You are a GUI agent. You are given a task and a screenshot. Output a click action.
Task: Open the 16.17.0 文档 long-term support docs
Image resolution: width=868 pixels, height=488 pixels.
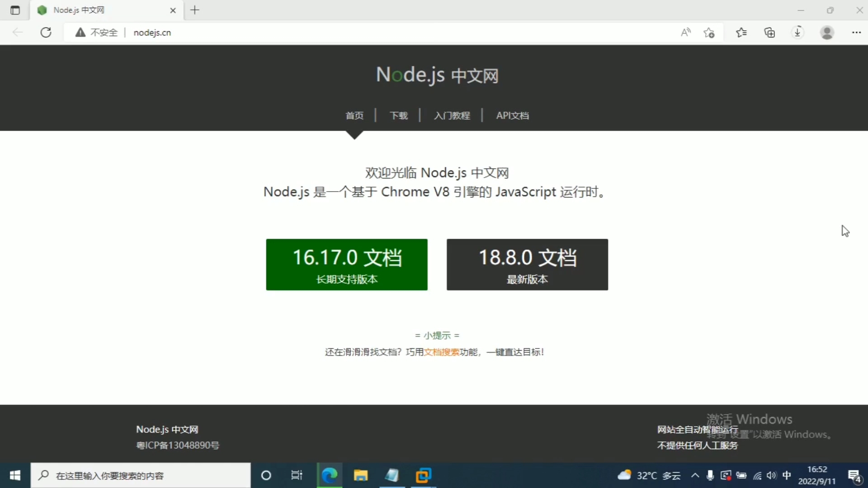pos(347,264)
